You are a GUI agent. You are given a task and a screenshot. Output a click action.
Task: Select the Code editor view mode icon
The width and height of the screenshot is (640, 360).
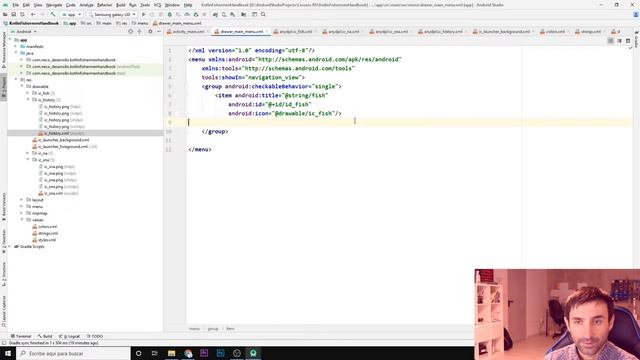click(x=611, y=41)
